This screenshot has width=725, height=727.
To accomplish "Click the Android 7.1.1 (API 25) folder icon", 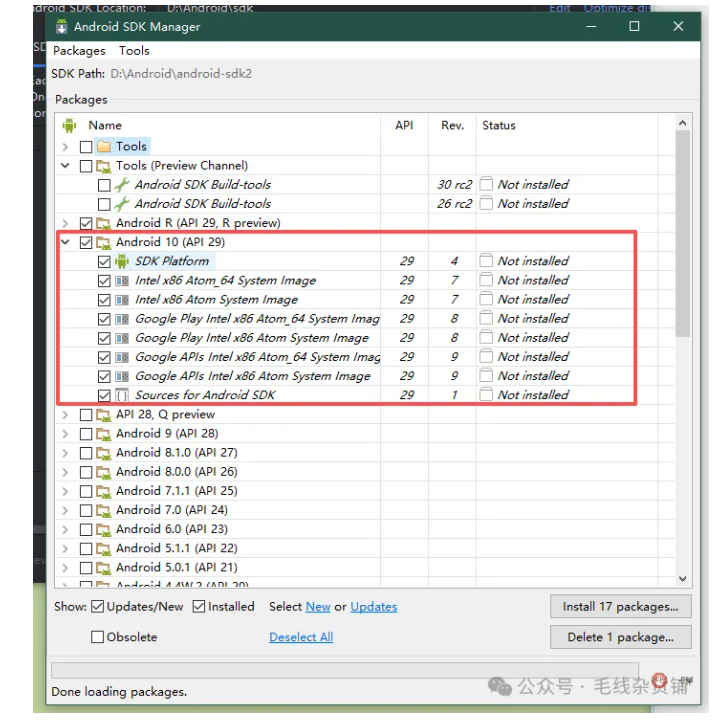I will (103, 491).
